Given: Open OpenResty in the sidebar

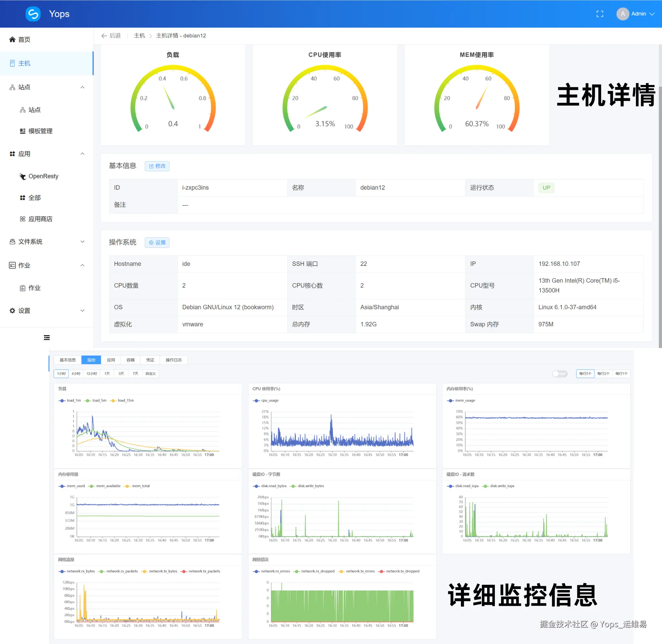Looking at the screenshot, I should (43, 176).
